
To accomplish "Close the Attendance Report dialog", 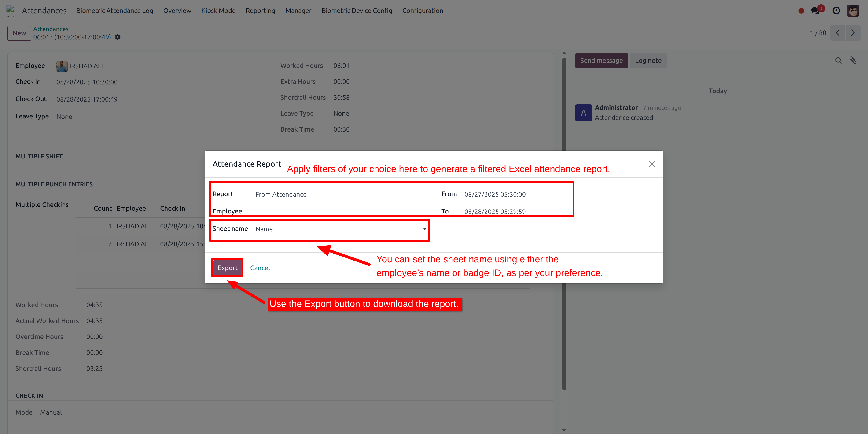I will (x=652, y=164).
